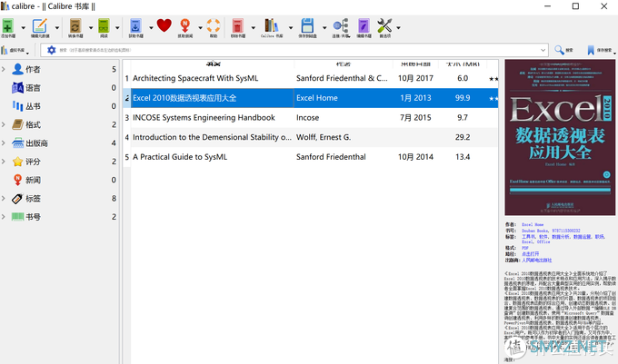Click inside the search input field

pos(273,50)
